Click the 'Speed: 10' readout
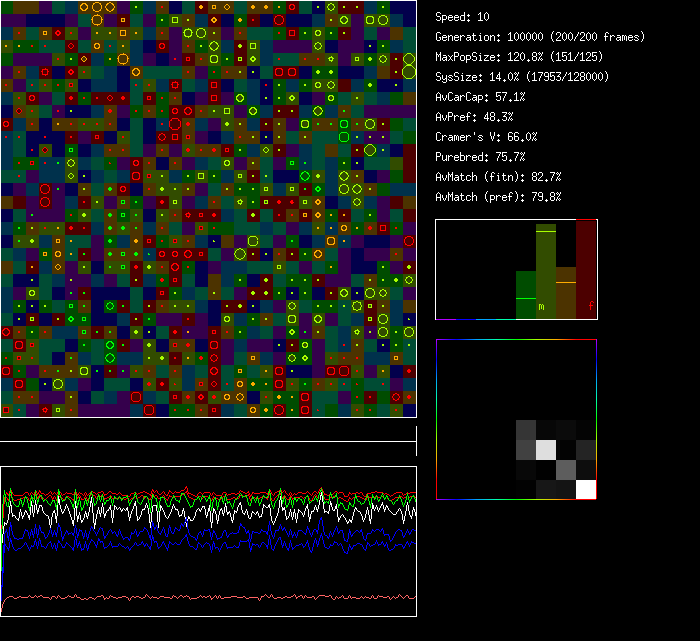 click(x=462, y=17)
